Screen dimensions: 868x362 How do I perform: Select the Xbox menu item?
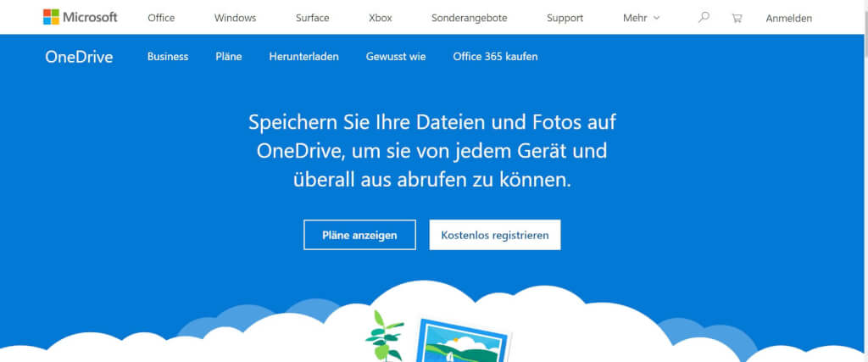coord(381,18)
